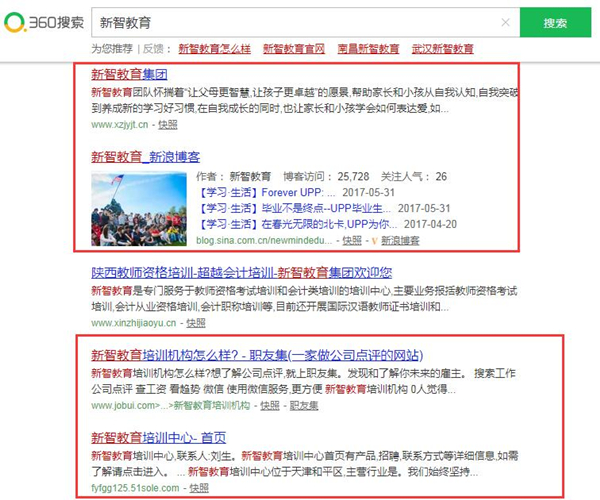Open 快照 for www.xinzhijiaoyu.cn result
The image size is (600, 500).
[x=196, y=323]
